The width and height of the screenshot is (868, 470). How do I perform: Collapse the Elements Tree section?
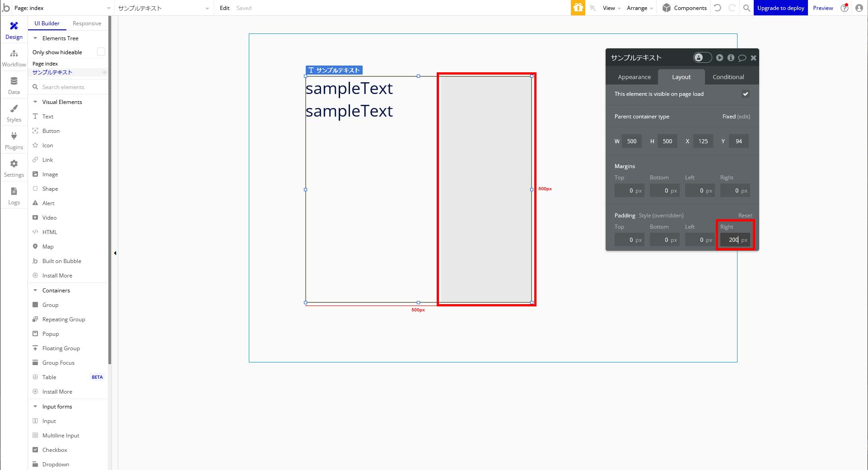coord(35,38)
